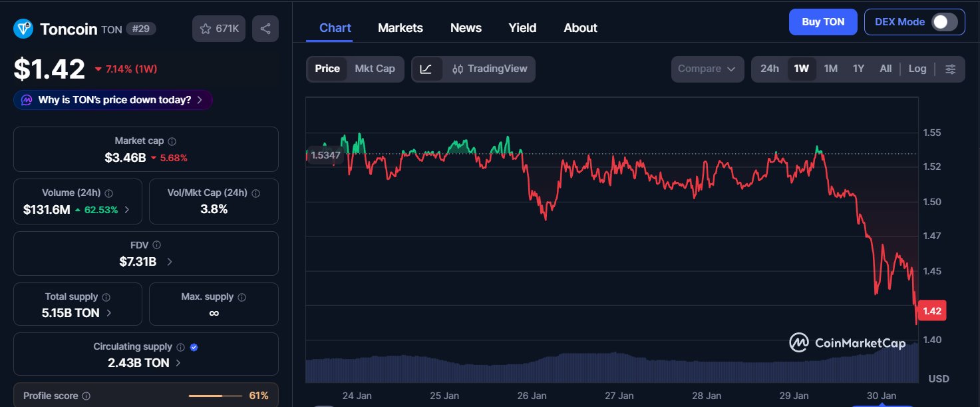This screenshot has width=980, height=407.
Task: Switch to the Markets tab
Action: [400, 28]
